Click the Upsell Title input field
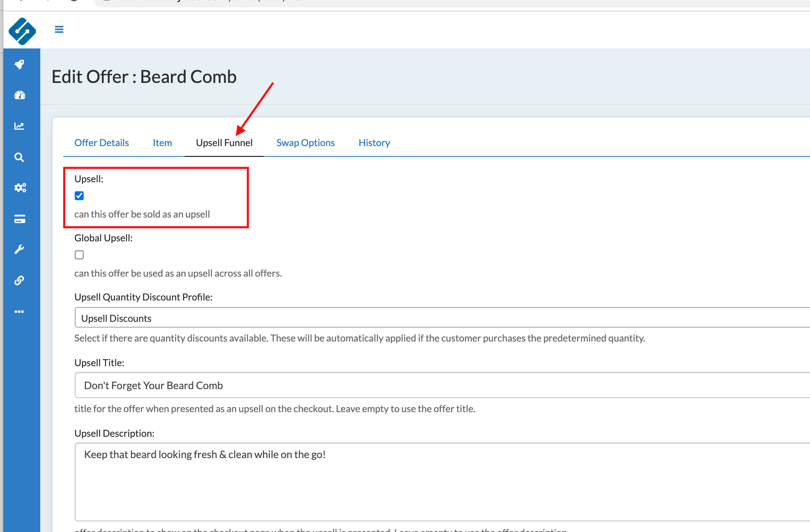The image size is (810, 532). click(442, 385)
